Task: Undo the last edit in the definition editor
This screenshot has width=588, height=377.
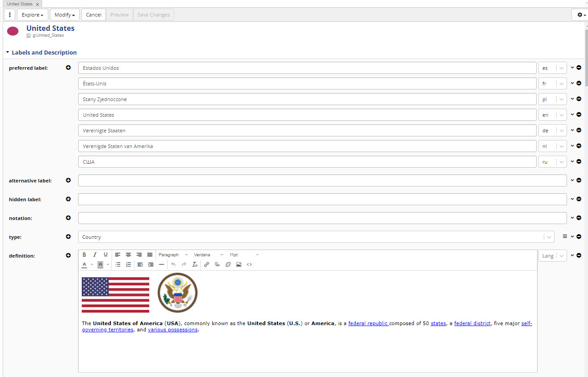Action: pos(173,264)
